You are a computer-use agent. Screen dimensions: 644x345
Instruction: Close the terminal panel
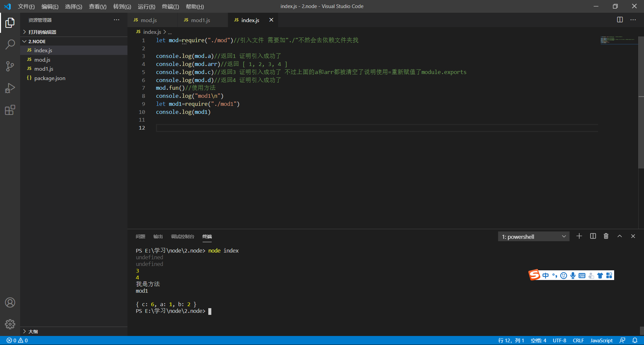click(633, 236)
